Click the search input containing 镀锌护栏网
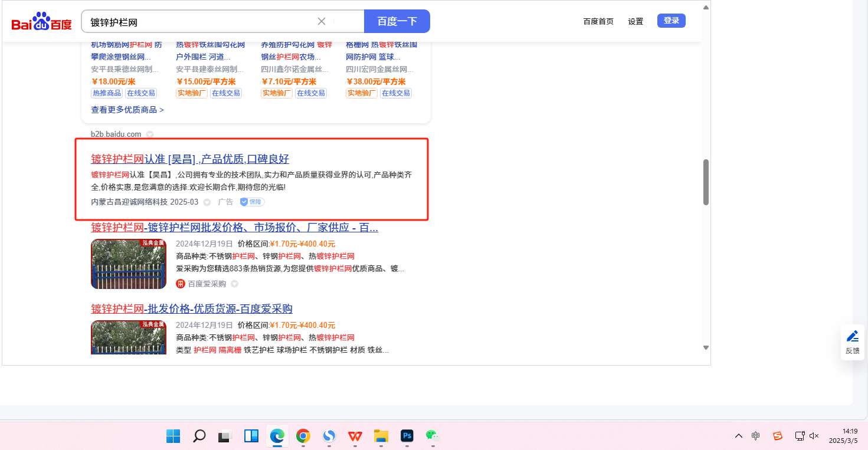The height and width of the screenshot is (450, 868). (201, 22)
